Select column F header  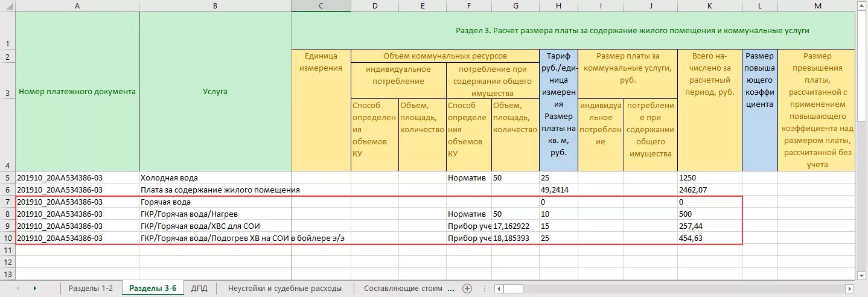coord(469,5)
